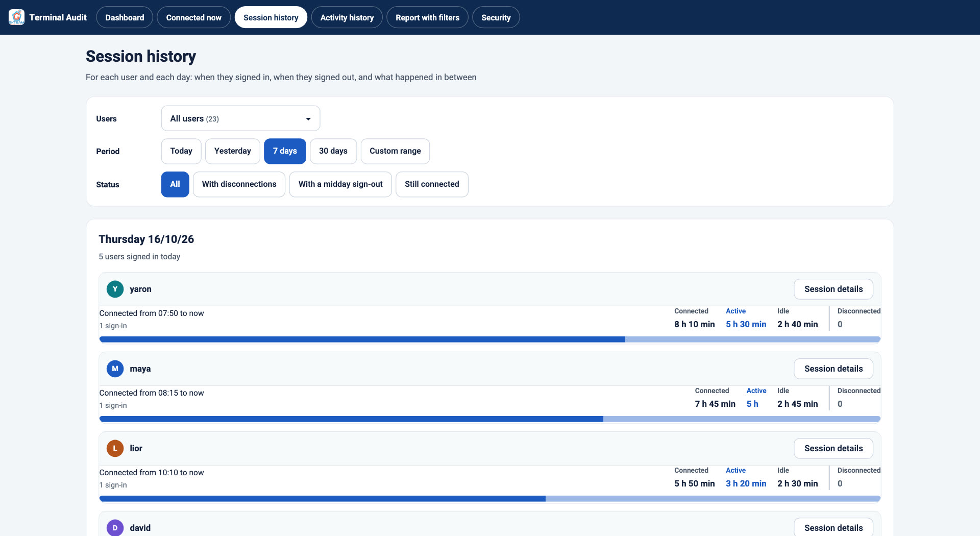This screenshot has width=980, height=536.
Task: Go to the Security tab
Action: 496,17
